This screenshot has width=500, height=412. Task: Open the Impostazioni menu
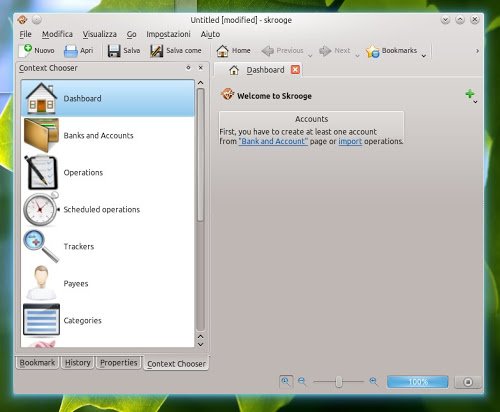[x=168, y=34]
